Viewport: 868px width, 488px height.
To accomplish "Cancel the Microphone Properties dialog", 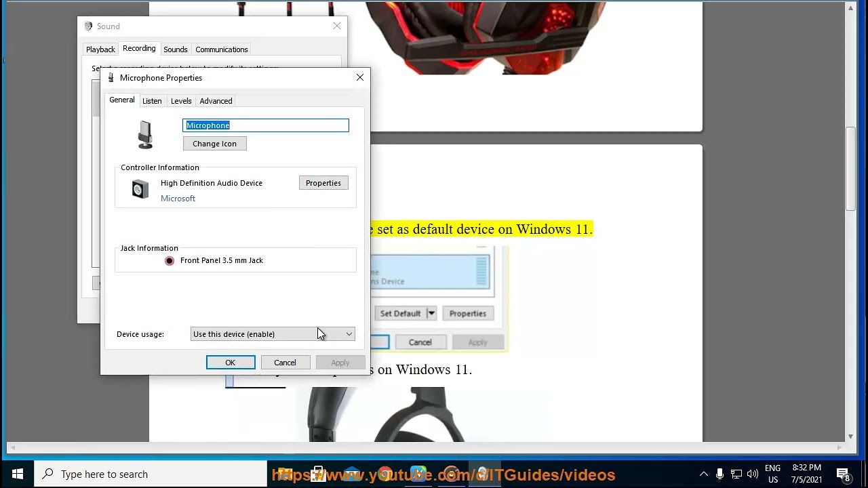I will [x=285, y=363].
